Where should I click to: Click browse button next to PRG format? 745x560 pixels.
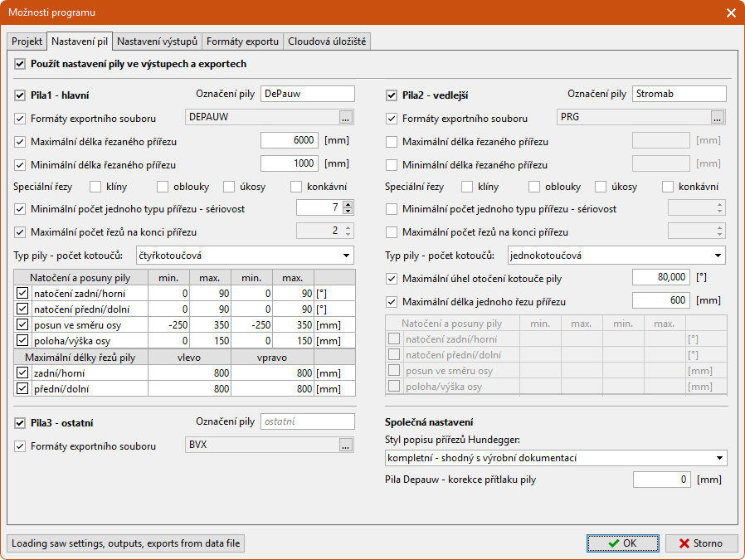click(x=718, y=117)
